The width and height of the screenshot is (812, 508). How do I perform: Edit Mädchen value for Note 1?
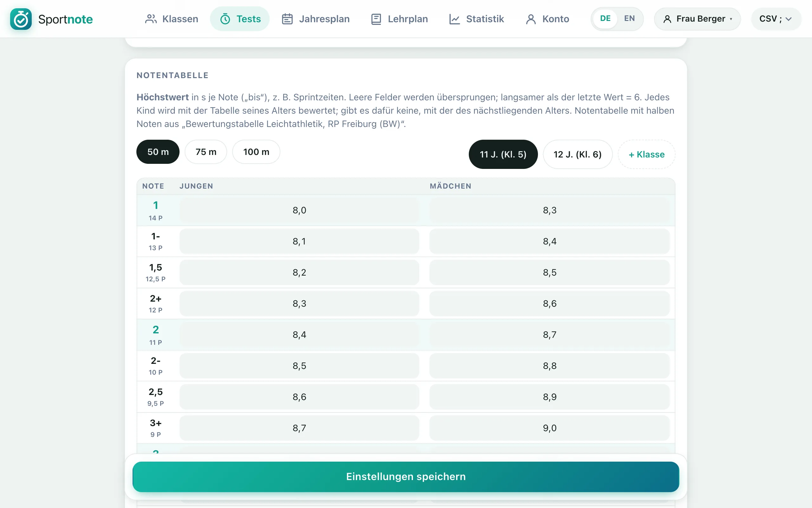pyautogui.click(x=550, y=210)
